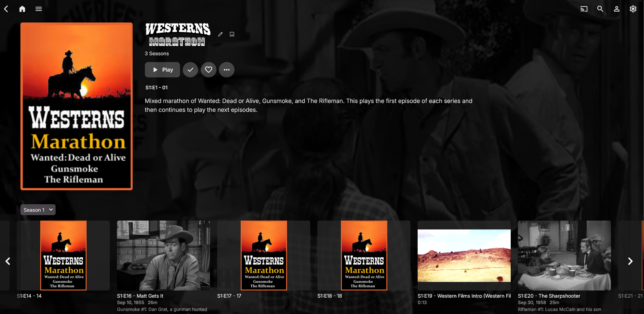This screenshot has width=644, height=314.
Task: Open the S1:E17 episode thumbnail
Action: pyautogui.click(x=264, y=255)
